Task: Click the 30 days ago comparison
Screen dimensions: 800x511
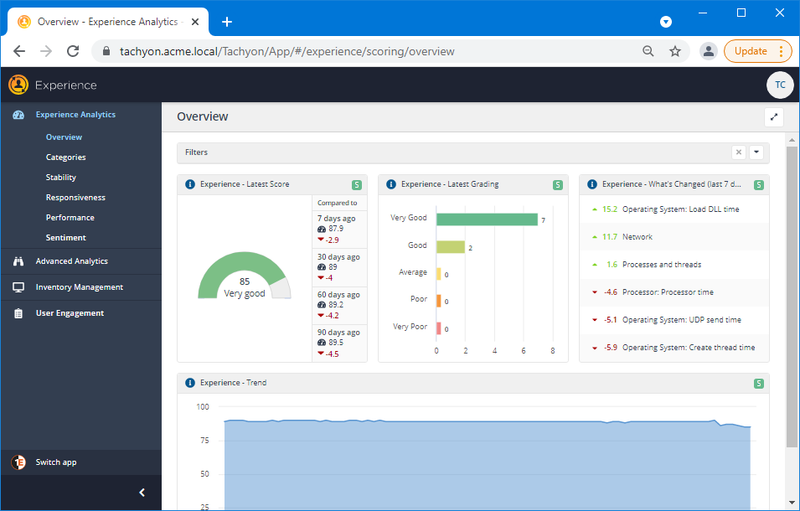Action: click(339, 267)
